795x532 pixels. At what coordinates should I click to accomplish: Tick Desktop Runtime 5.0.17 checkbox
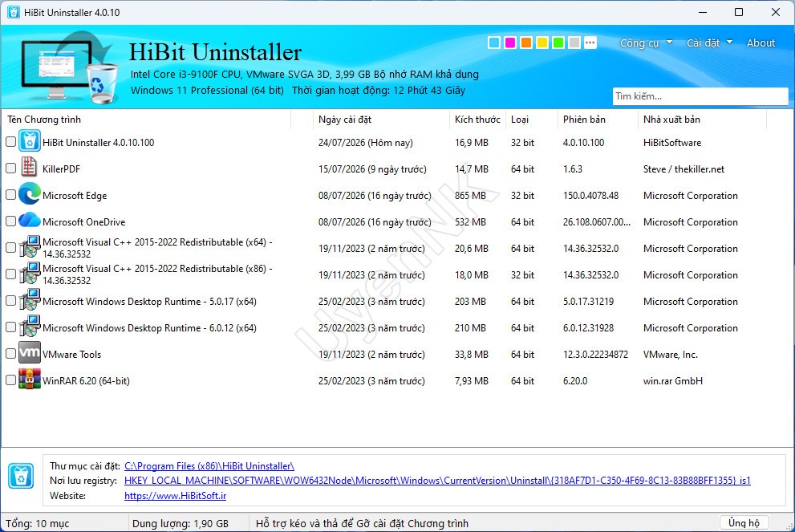coord(10,301)
